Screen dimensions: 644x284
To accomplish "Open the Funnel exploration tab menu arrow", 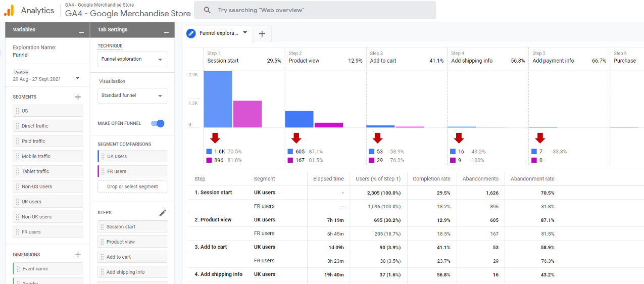I will click(245, 32).
